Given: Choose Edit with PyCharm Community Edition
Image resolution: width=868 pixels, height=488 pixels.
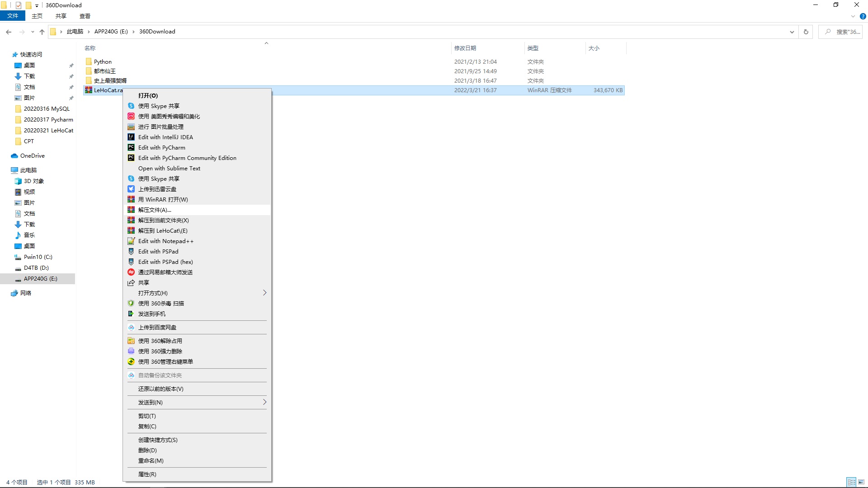Looking at the screenshot, I should [x=187, y=158].
